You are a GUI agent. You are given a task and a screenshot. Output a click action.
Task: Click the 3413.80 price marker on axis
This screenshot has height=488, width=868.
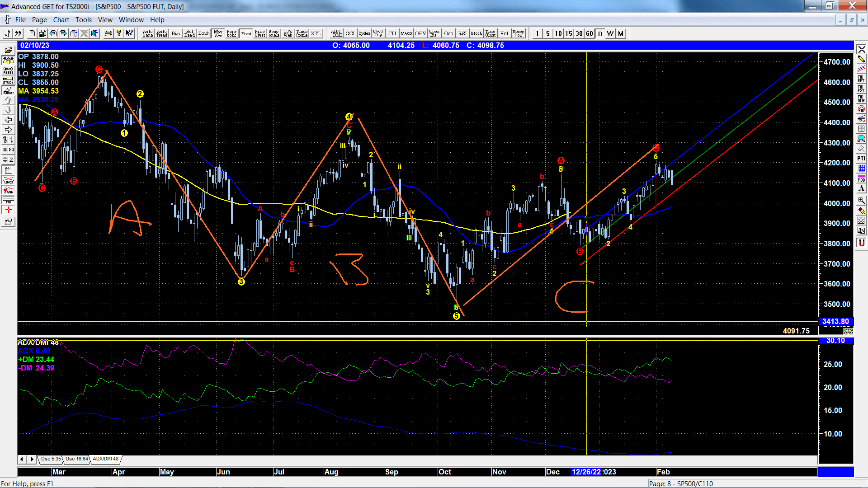click(x=836, y=321)
